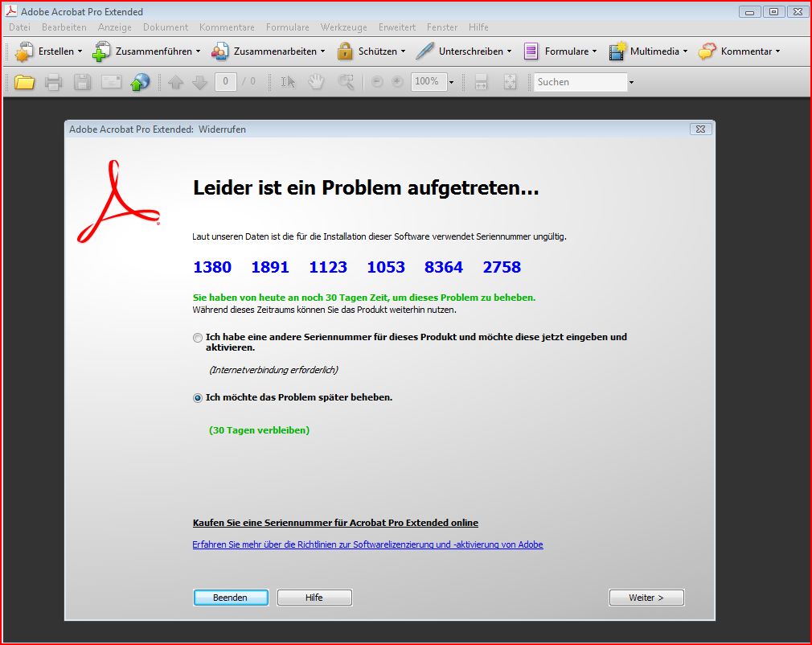The height and width of the screenshot is (645, 812).
Task: Close the Widerrufen dialog
Action: point(700,129)
